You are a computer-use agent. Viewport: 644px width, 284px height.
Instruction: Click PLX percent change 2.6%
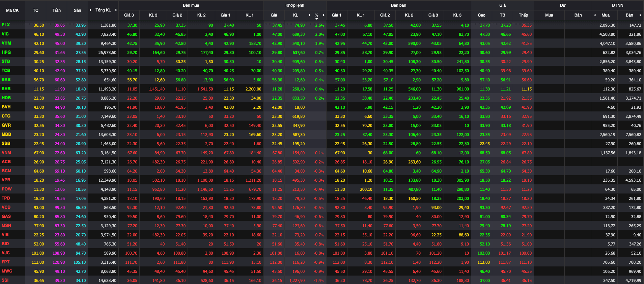point(319,25)
